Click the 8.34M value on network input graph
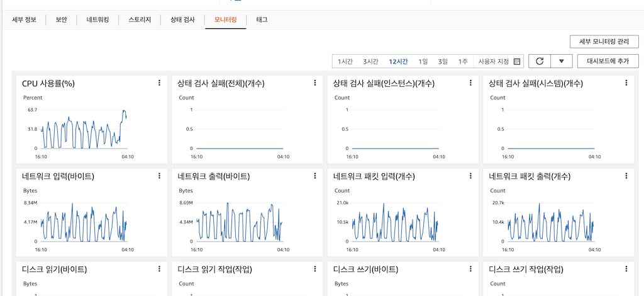The width and height of the screenshot is (644, 296). (30, 203)
